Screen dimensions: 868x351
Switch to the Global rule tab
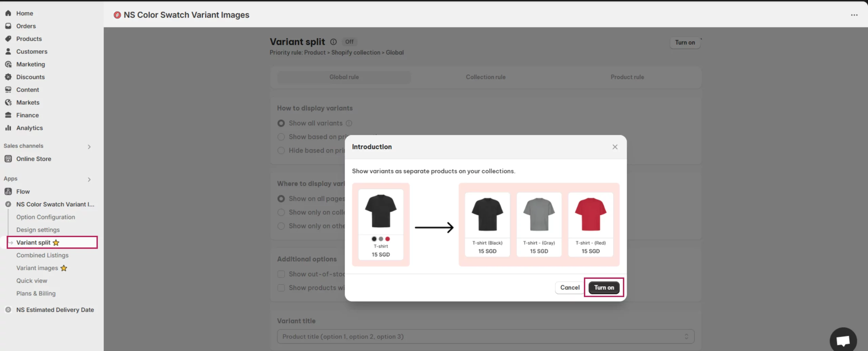(x=344, y=77)
